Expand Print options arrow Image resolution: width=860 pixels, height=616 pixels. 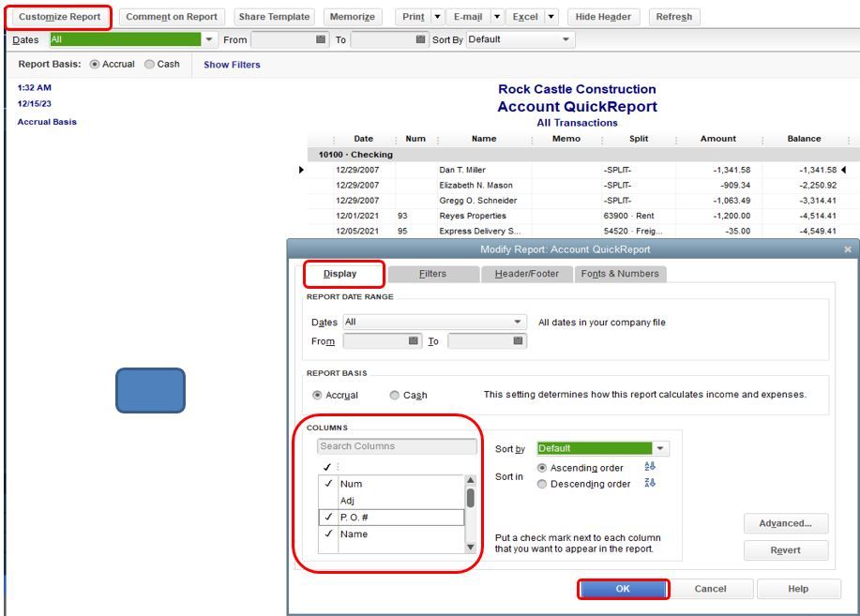[438, 17]
